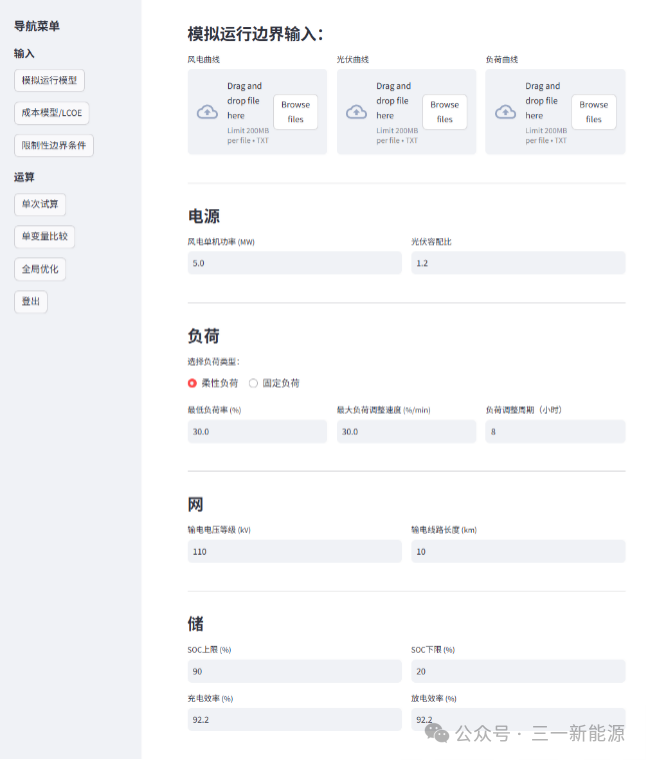
Task: Open the 模拟运行模型 sidebar page
Action: pos(49,80)
